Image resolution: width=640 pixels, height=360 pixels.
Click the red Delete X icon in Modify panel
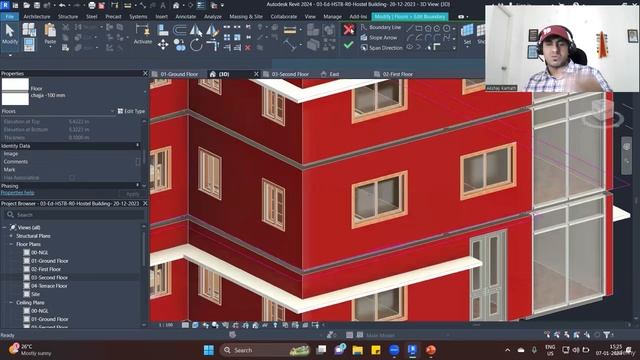click(247, 47)
